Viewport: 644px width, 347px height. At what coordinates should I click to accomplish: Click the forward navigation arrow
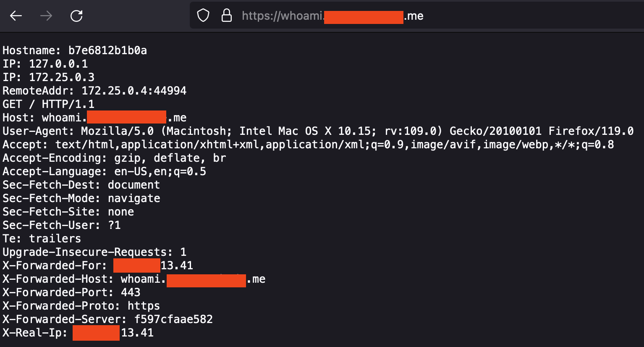[x=46, y=16]
